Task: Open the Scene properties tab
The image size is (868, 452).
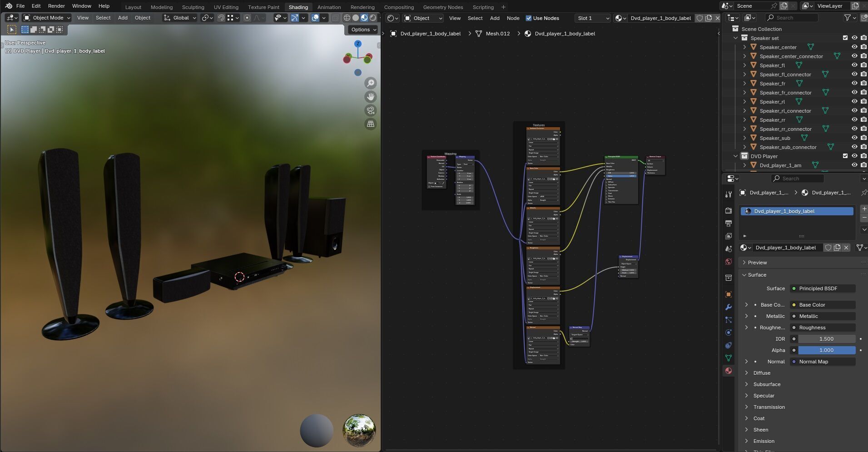Action: click(x=729, y=249)
